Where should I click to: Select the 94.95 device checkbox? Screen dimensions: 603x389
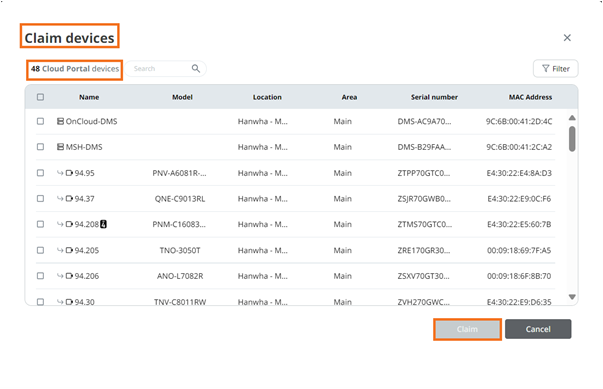pos(40,173)
